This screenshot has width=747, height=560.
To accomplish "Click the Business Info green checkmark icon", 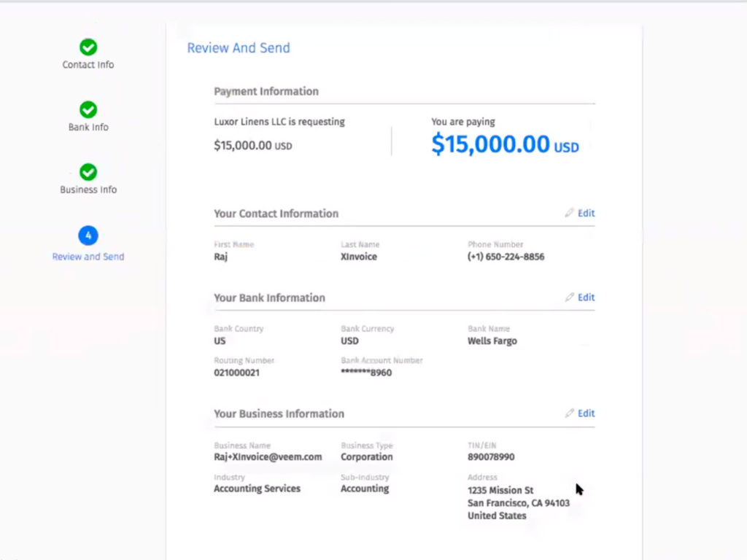I will click(88, 172).
